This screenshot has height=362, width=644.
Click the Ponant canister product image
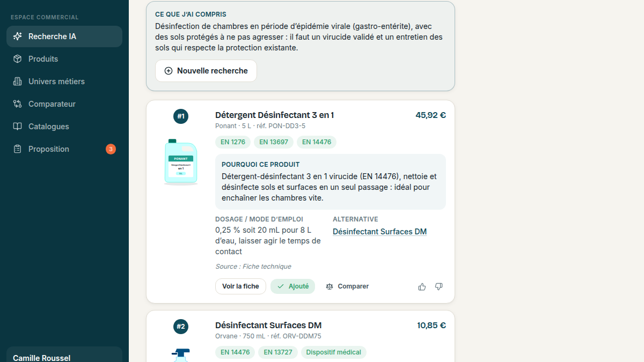[x=181, y=162]
